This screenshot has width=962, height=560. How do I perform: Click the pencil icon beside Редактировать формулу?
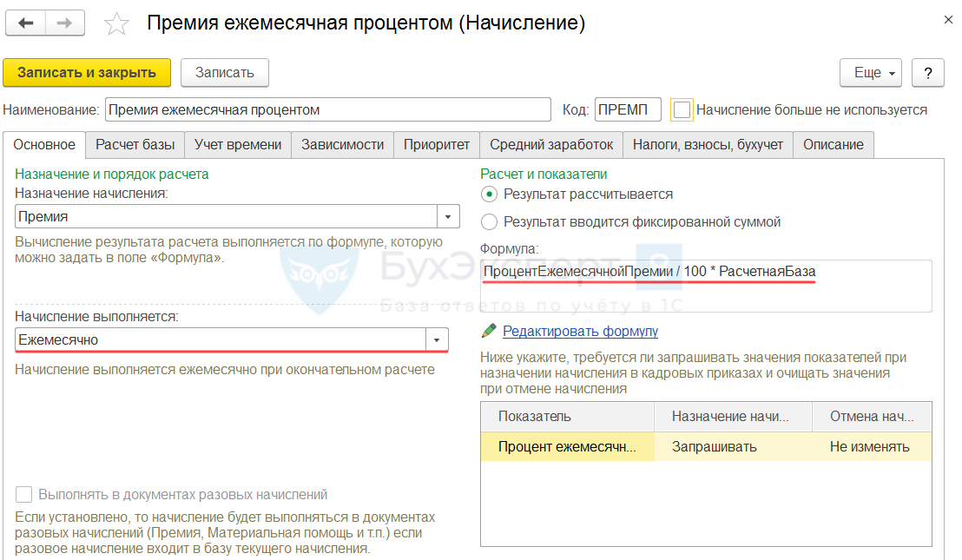(489, 331)
